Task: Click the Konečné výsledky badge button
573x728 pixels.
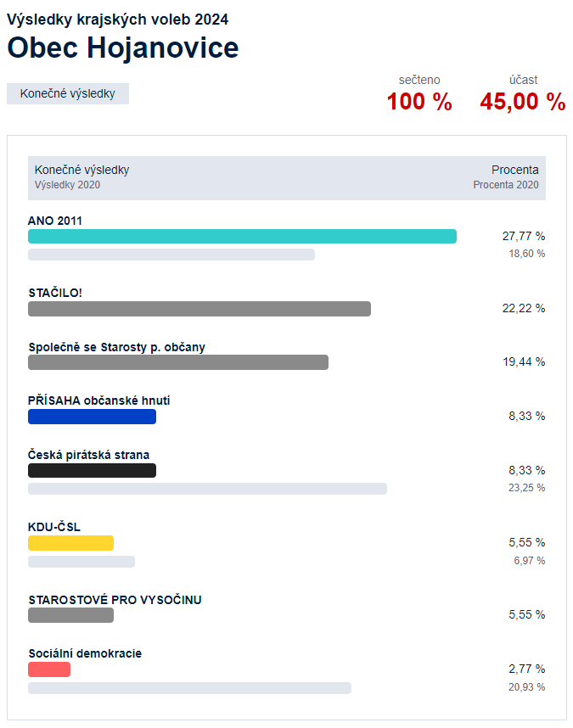Action: tap(68, 94)
